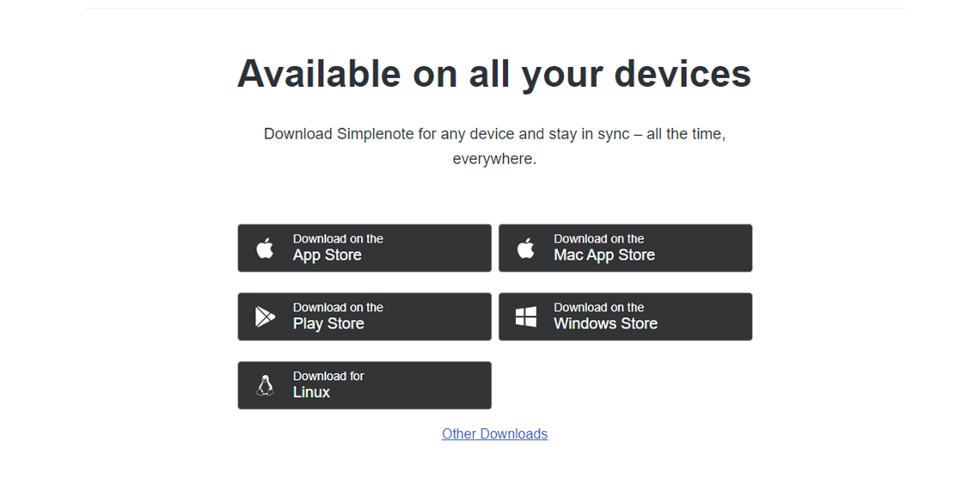980x503 pixels.
Task: Click the large "Linux" label text
Action: (x=311, y=393)
